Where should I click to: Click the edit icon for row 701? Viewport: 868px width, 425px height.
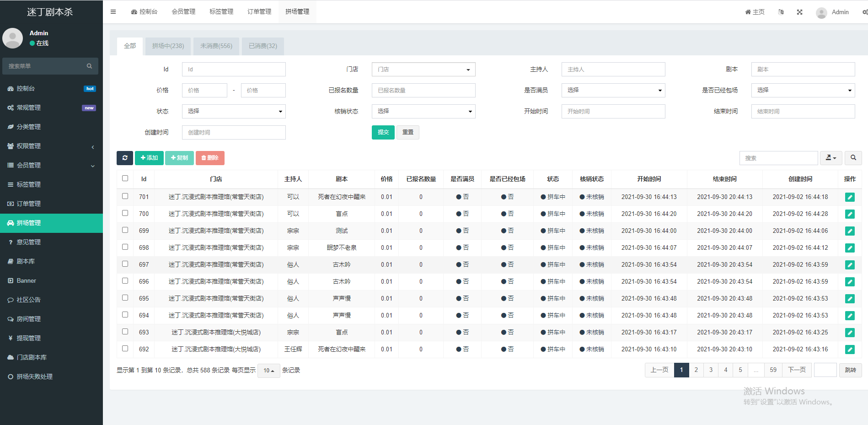[849, 197]
